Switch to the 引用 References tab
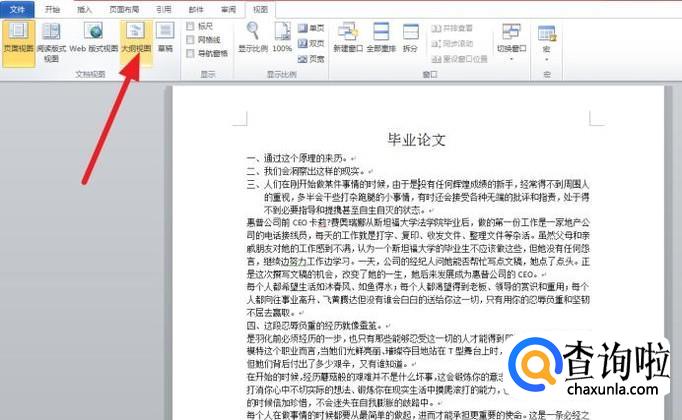Viewport: 682px width, 420px height. click(x=164, y=9)
